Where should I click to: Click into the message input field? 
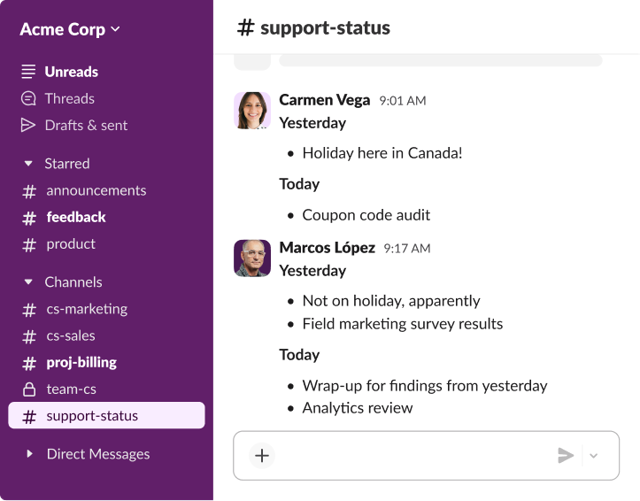(x=414, y=455)
